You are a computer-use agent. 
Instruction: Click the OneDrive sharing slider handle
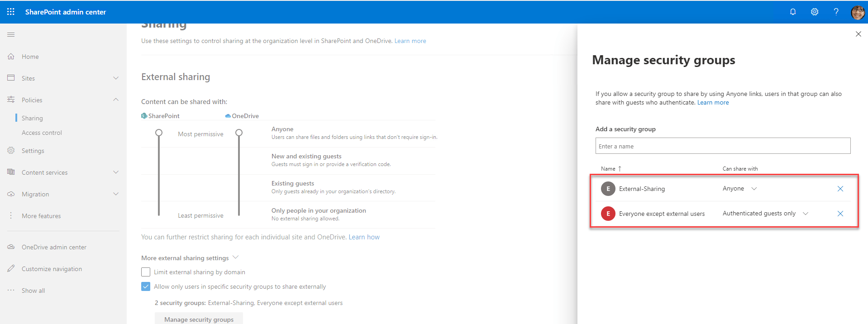pyautogui.click(x=239, y=133)
